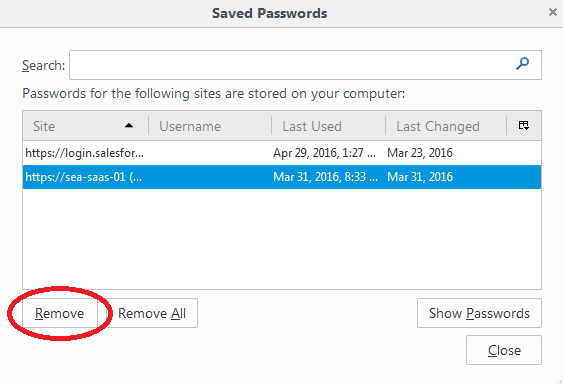The width and height of the screenshot is (563, 384).
Task: Click the dialog resize grip corner
Action: [559, 380]
